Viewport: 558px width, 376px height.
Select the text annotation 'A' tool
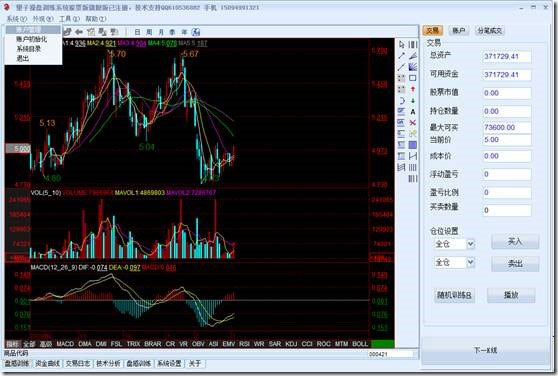coord(413,112)
